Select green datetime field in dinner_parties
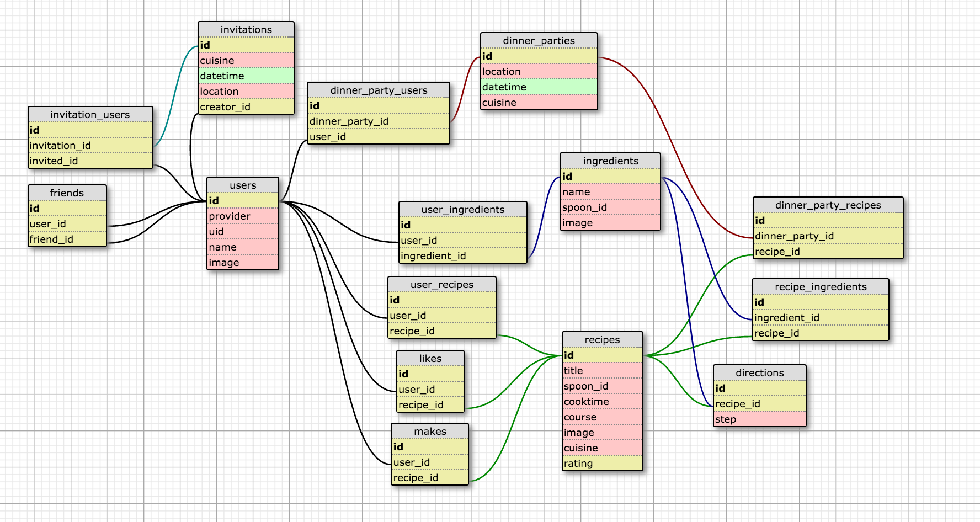Screen dimensions: 980x522 coord(539,87)
